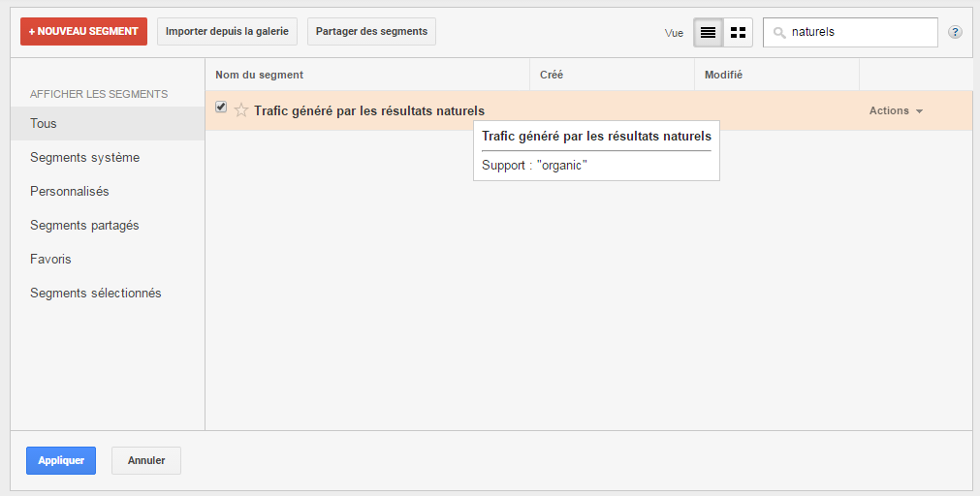Focus the segment search field containing naturels
Viewport: 980px width, 496px height.
coord(851,33)
